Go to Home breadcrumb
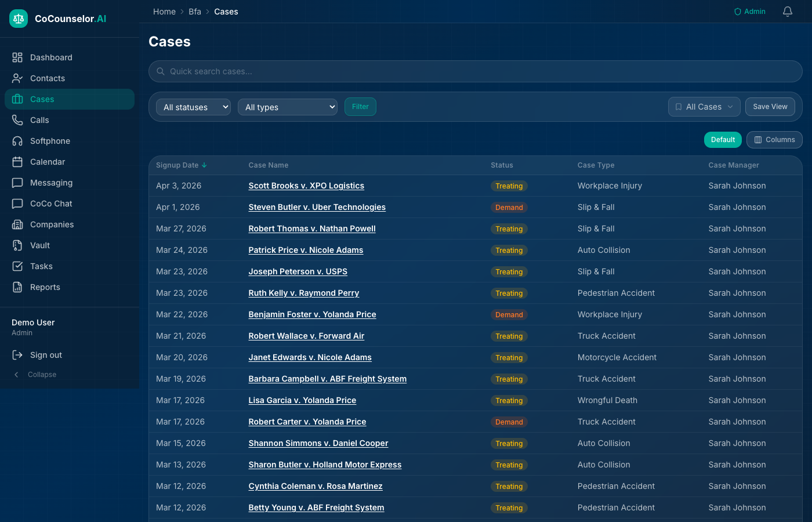 point(164,12)
